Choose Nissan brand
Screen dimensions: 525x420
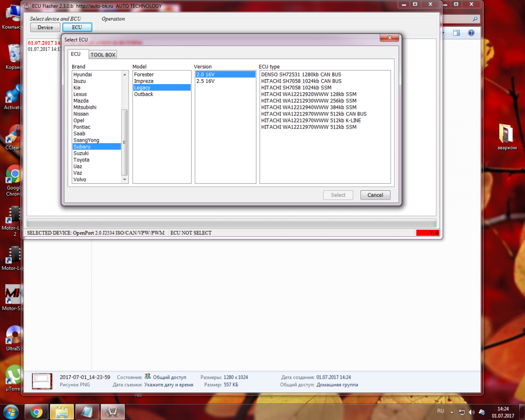tap(96, 114)
